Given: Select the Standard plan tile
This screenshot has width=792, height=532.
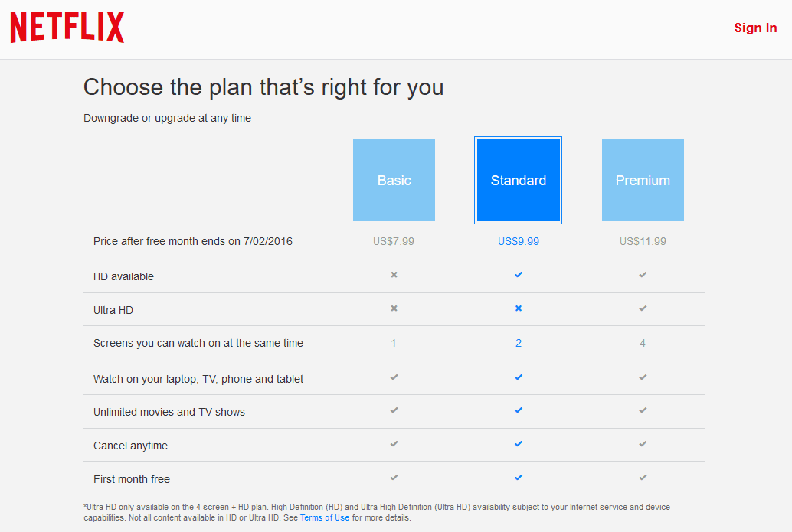Looking at the screenshot, I should (519, 180).
